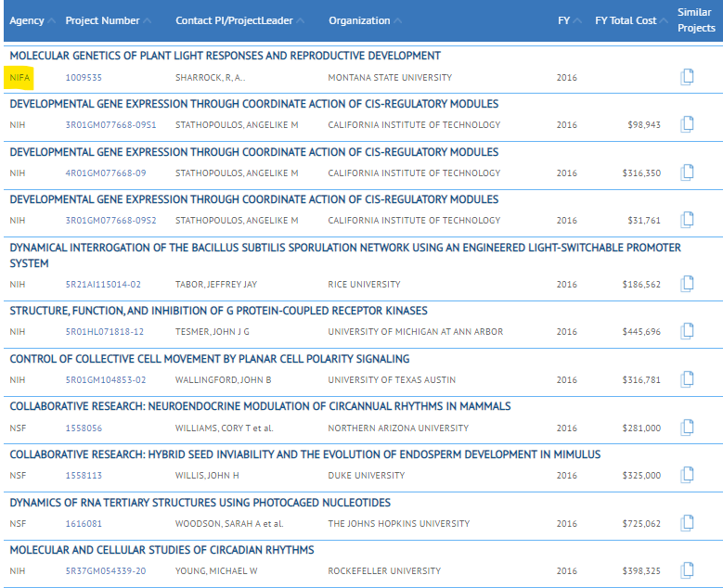Screen dimensions: 723x588
Task: Click the highlighted NIFA agency cell
Action: (x=19, y=77)
